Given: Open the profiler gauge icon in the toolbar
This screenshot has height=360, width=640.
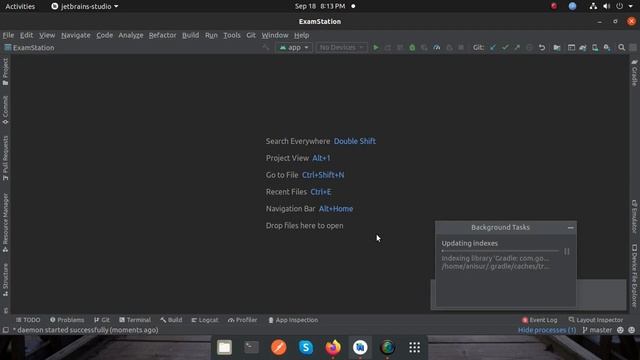Looking at the screenshot, I should (437, 48).
